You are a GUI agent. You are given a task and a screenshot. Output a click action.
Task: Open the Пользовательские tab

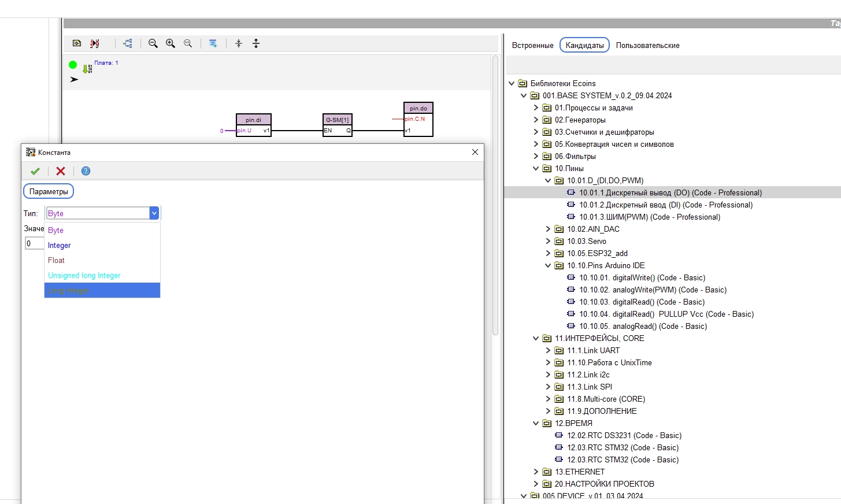647,45
